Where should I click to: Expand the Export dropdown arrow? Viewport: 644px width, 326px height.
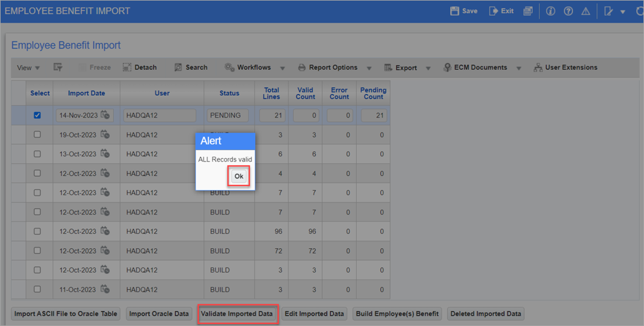tap(428, 68)
